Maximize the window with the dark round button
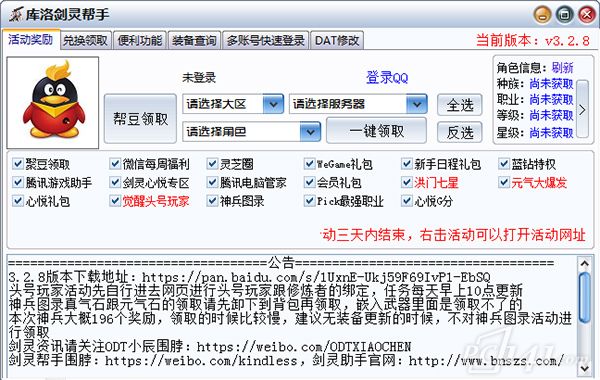 click(x=564, y=15)
